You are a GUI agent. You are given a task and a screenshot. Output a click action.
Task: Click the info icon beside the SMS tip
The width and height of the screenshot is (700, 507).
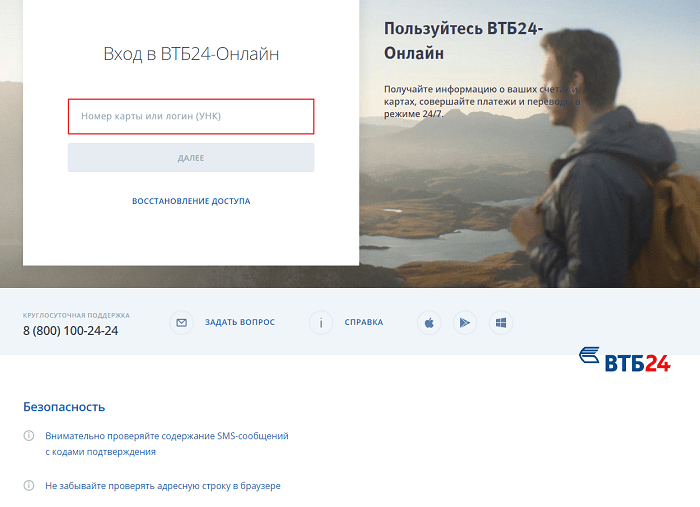point(29,436)
